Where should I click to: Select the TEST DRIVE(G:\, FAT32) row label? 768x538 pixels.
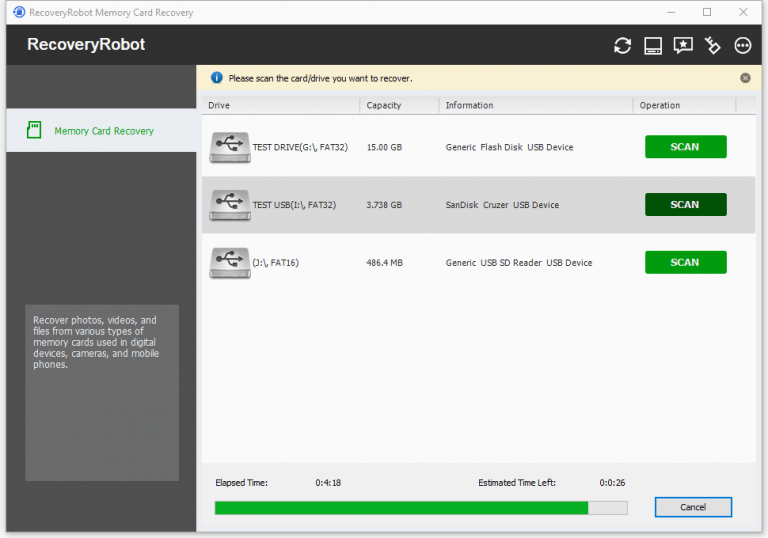click(300, 147)
